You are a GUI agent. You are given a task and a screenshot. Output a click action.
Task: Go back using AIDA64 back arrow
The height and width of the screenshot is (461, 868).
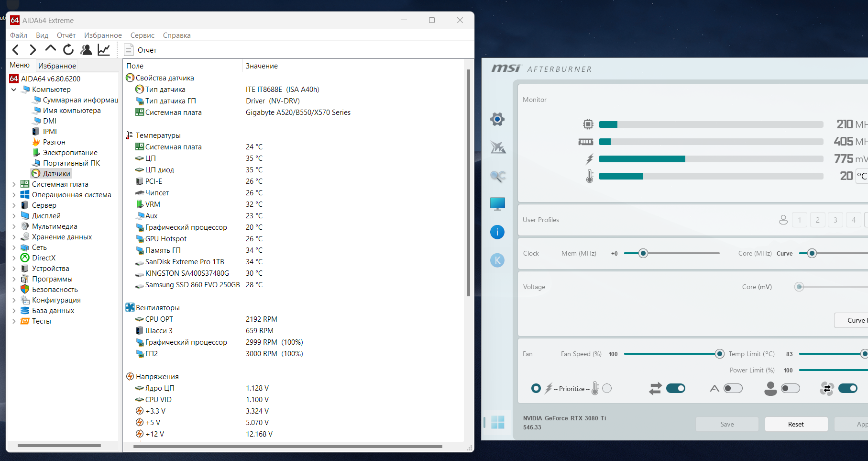[16, 50]
